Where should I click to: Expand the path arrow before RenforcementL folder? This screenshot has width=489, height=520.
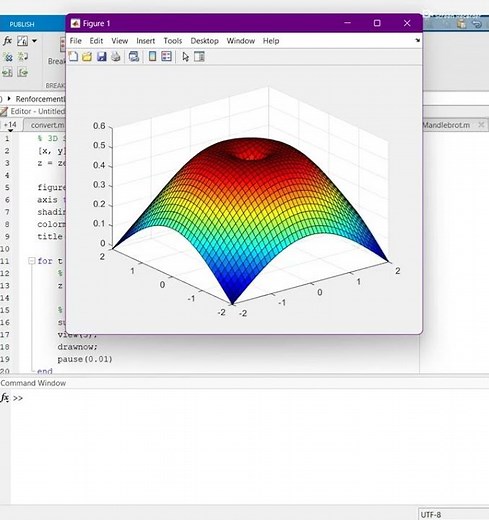click(x=9, y=99)
